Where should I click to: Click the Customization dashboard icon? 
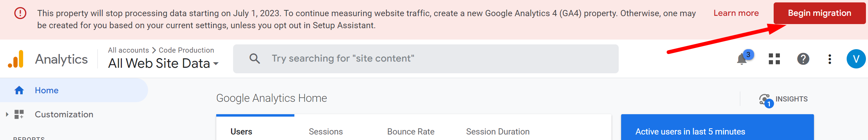pos(19,114)
